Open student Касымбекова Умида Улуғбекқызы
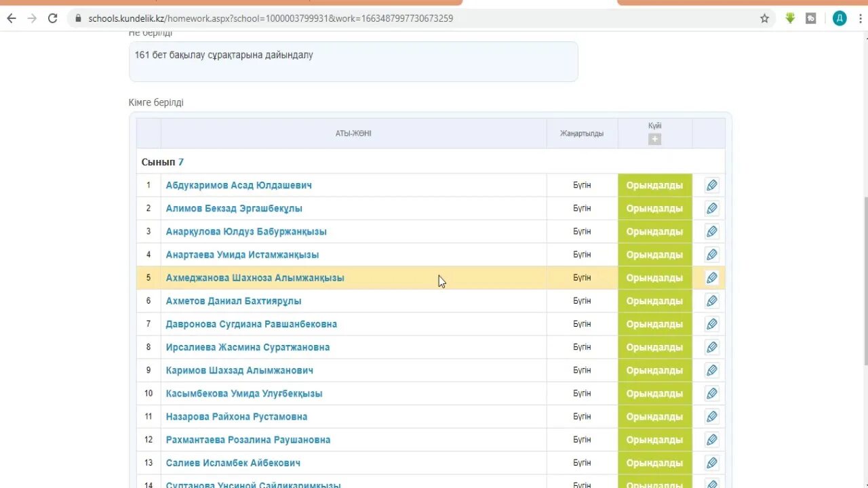The height and width of the screenshot is (488, 868). pos(244,393)
